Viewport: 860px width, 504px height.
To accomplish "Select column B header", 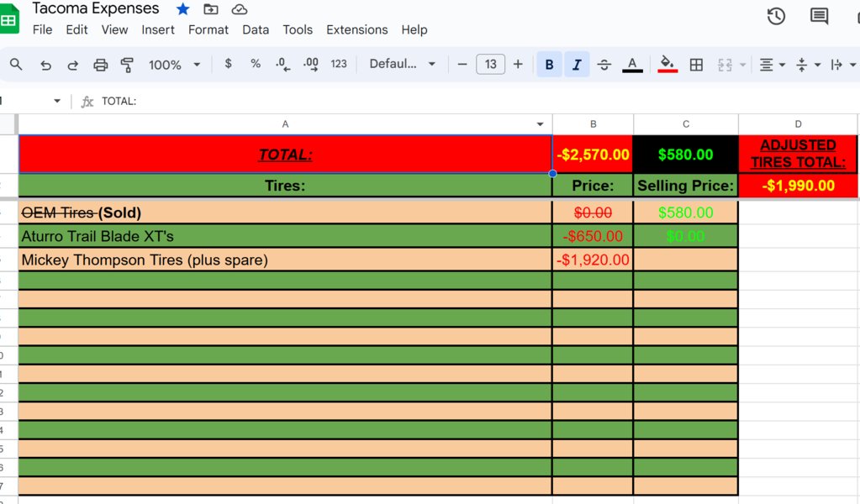I will 593,124.
